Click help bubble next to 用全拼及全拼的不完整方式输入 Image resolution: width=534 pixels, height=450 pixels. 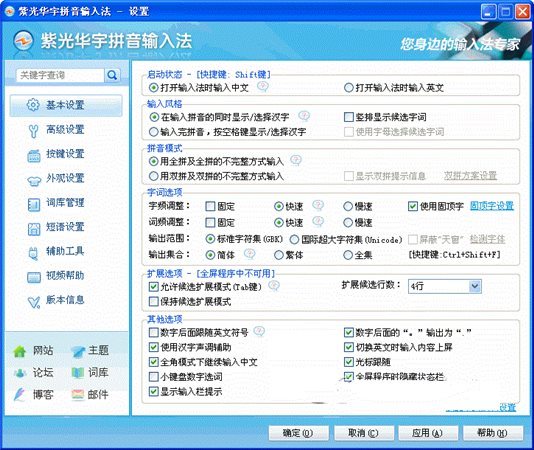(296, 160)
